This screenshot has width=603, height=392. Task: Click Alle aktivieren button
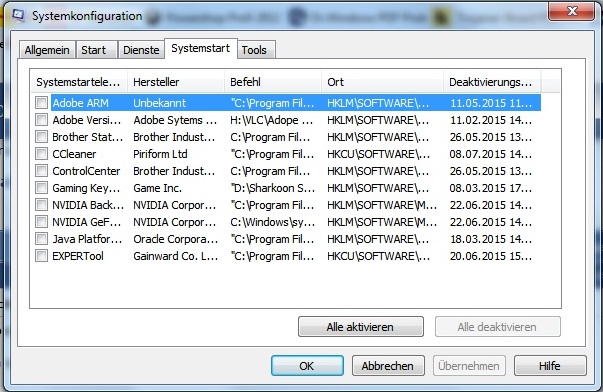(361, 327)
